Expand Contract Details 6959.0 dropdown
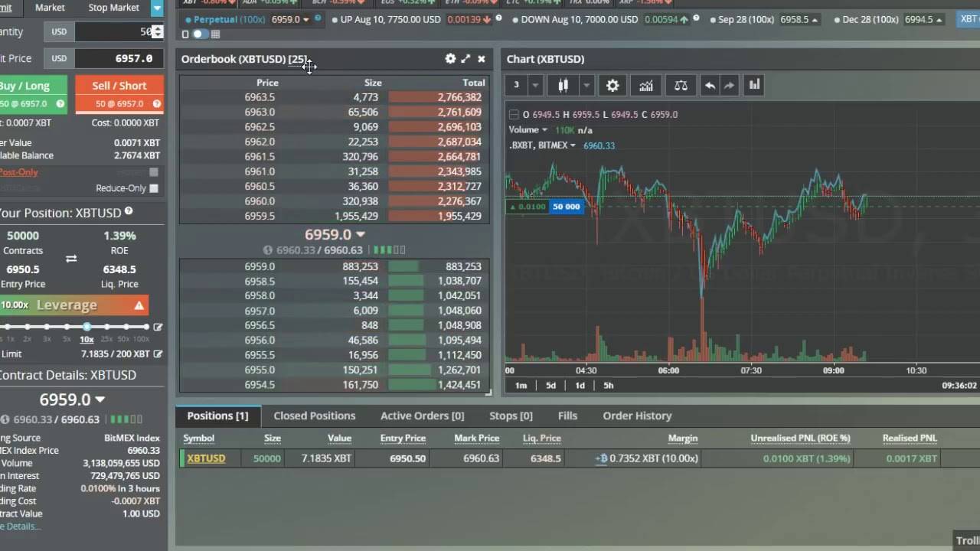The height and width of the screenshot is (551, 980). [x=100, y=400]
